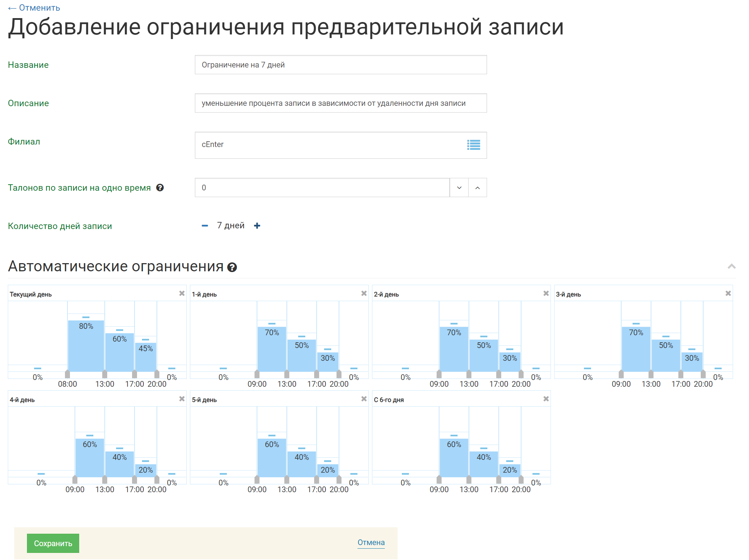The height and width of the screenshot is (560, 749).
Task: Remove the Текущий день chart panel
Action: coord(182,293)
